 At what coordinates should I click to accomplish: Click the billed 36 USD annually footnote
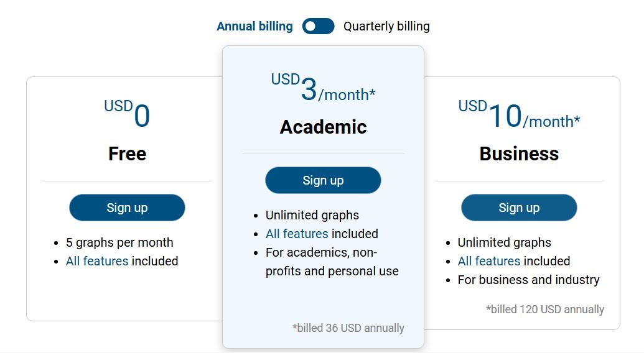coord(348,328)
